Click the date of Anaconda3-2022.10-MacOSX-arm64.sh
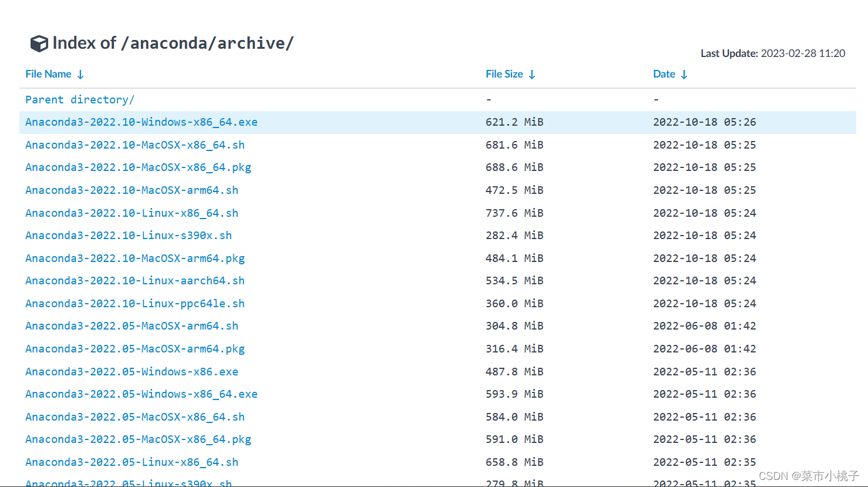This screenshot has width=868, height=487. click(705, 190)
